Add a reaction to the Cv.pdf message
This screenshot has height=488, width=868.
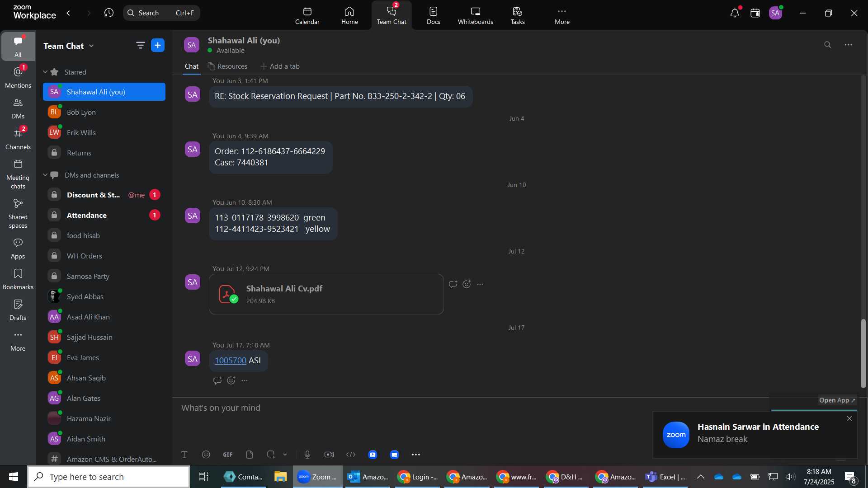[467, 284]
